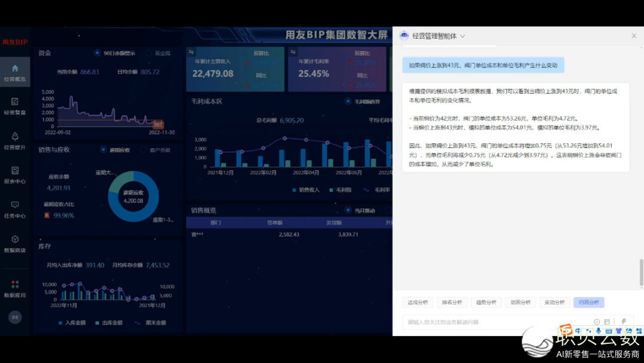Image resolution: width=644 pixels, height=363 pixels.
Task: Toggle the 销售收入 legend in 毛利 chart
Action: 305,190
